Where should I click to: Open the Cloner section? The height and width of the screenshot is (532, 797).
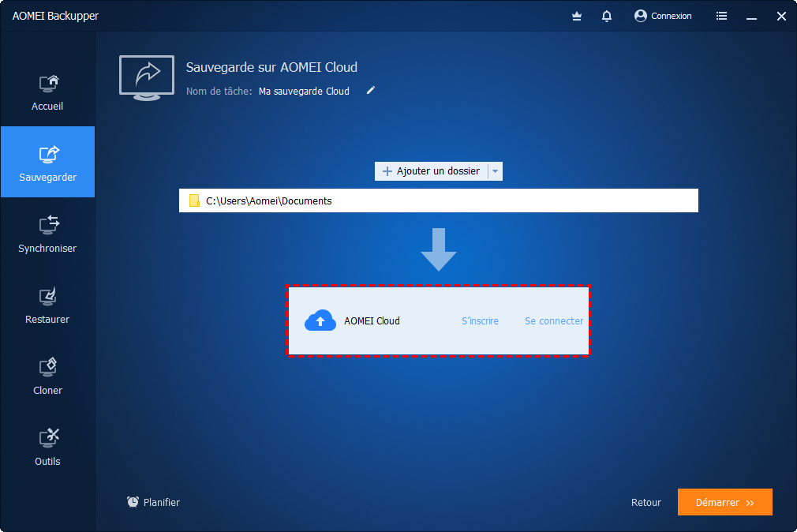(x=47, y=377)
